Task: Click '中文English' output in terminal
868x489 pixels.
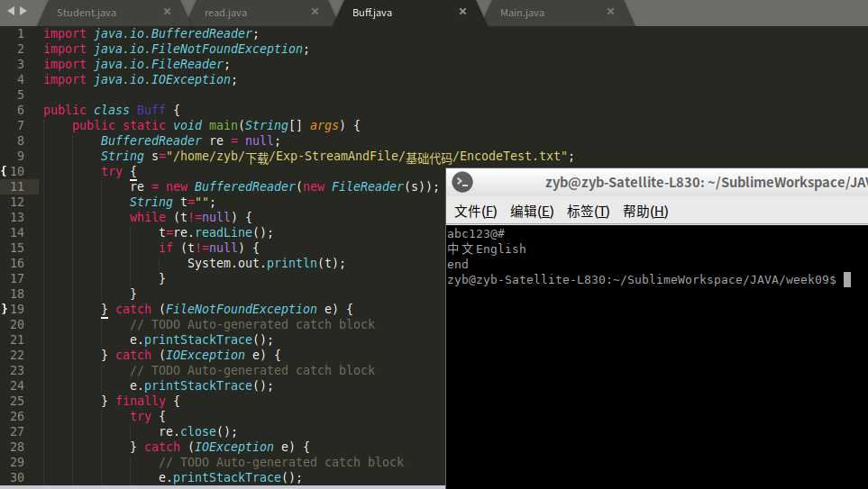Action: pyautogui.click(x=487, y=249)
